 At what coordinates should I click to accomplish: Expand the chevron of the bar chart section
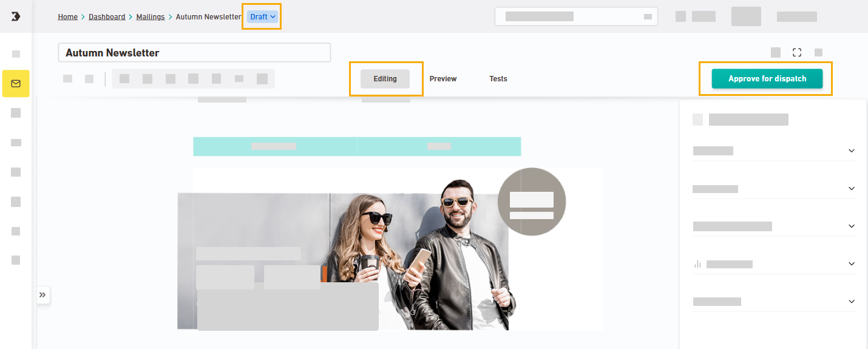(x=851, y=264)
